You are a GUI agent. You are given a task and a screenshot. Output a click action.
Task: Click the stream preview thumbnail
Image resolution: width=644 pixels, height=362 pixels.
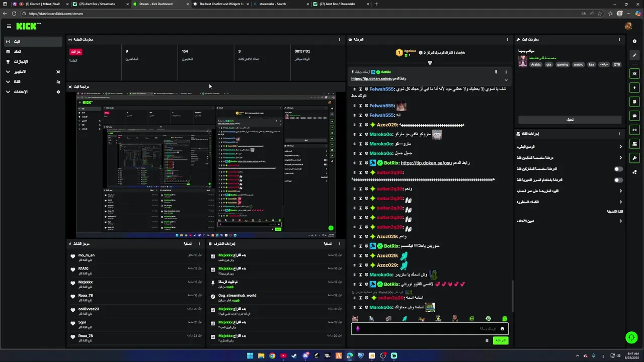(206, 164)
